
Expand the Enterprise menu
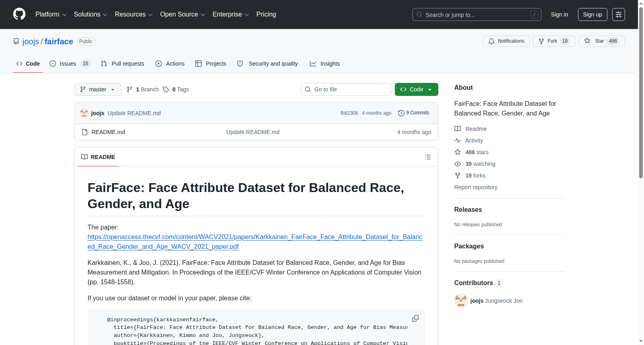coord(231,14)
